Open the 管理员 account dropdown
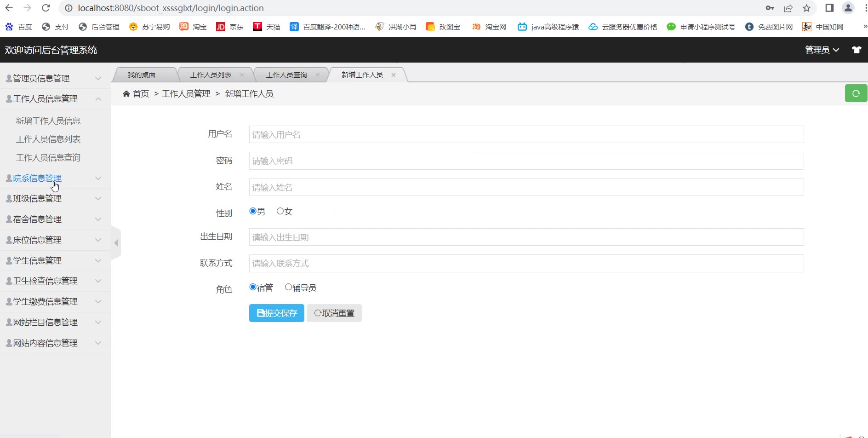 822,50
